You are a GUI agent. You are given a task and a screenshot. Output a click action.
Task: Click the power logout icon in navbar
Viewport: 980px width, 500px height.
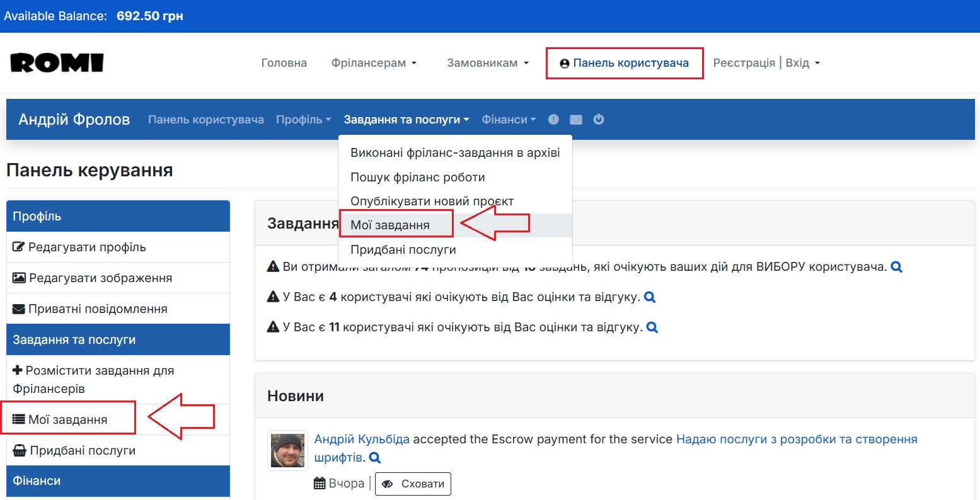(x=599, y=119)
